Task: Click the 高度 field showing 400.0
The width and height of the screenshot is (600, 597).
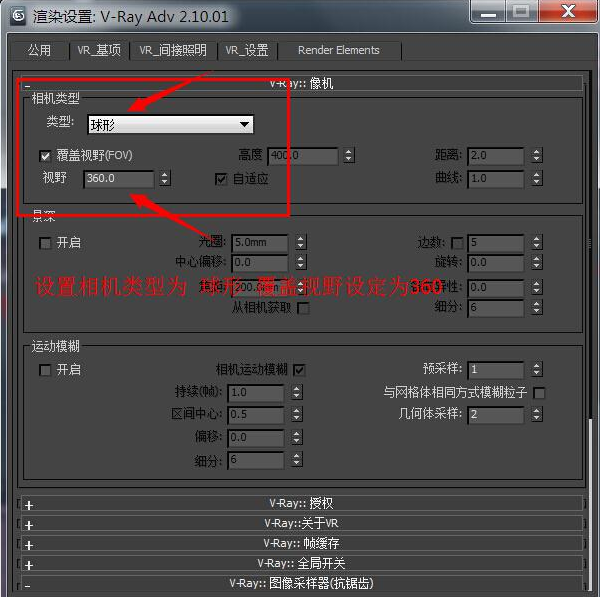Action: click(303, 156)
